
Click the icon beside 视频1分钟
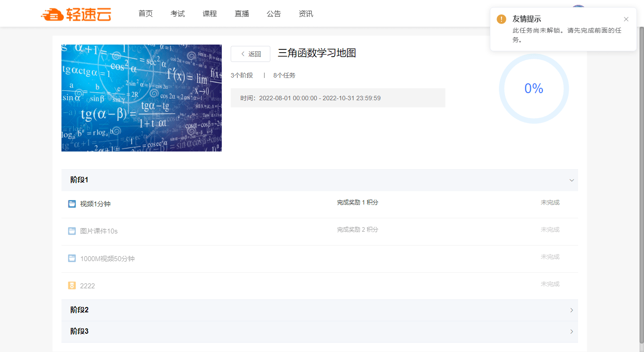tap(72, 204)
